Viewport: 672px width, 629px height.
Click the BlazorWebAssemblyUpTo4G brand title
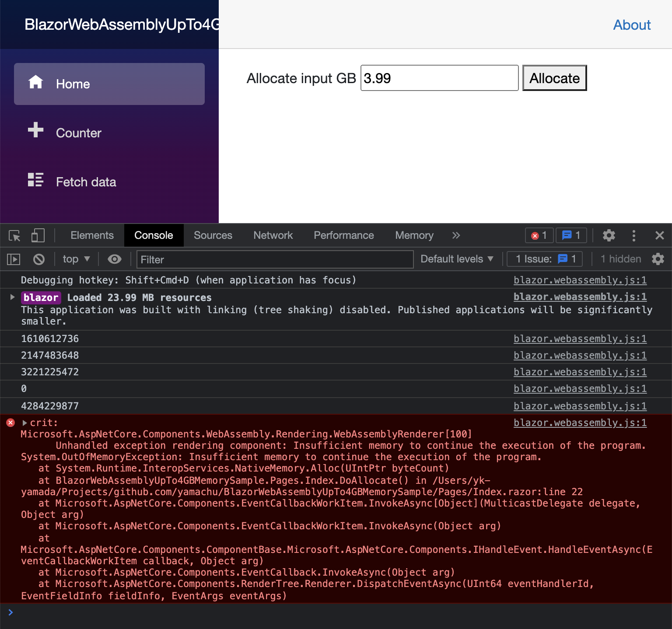pos(122,24)
